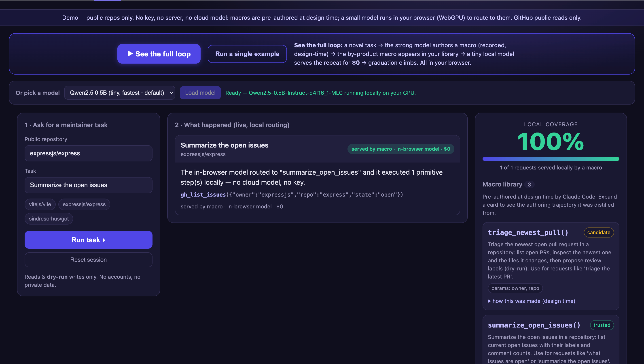Click the 2 · What happened heading
The image size is (644, 364).
232,125
